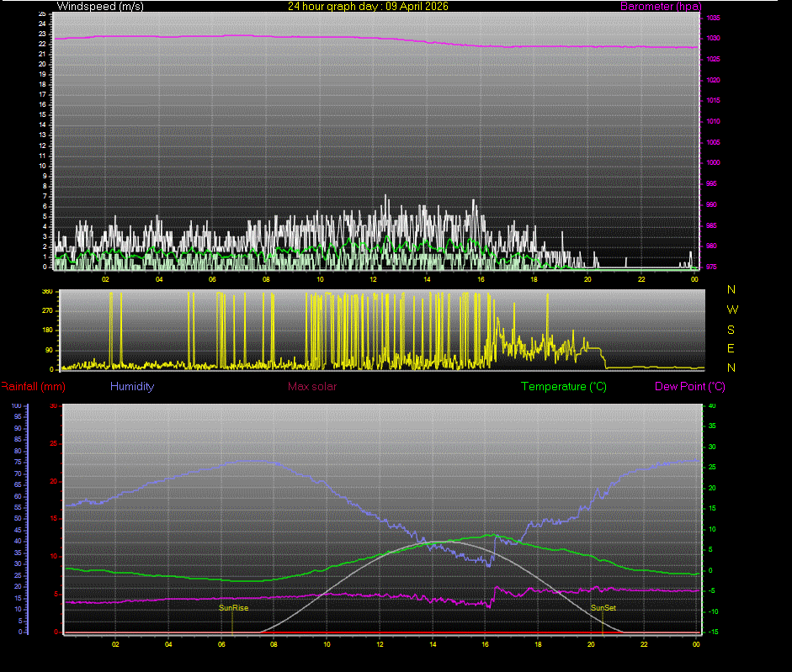This screenshot has height=672, width=792.
Task: Click the Humidity legend label
Action: pyautogui.click(x=131, y=386)
